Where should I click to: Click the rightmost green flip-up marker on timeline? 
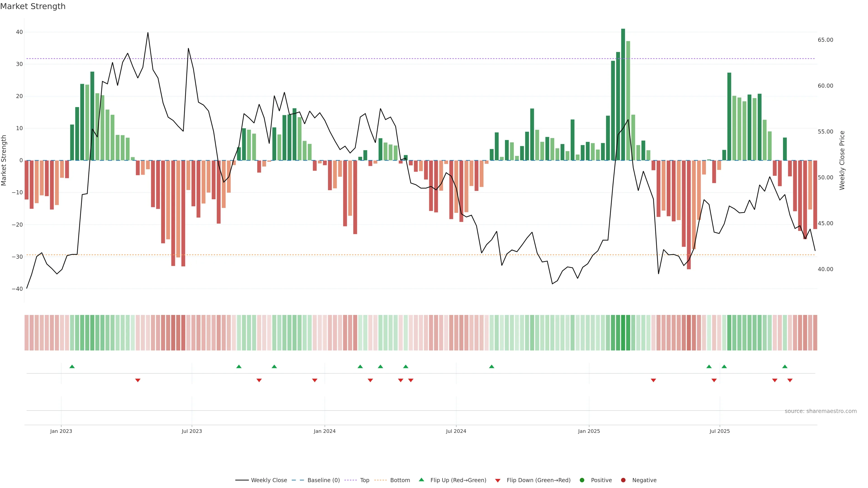(x=785, y=366)
